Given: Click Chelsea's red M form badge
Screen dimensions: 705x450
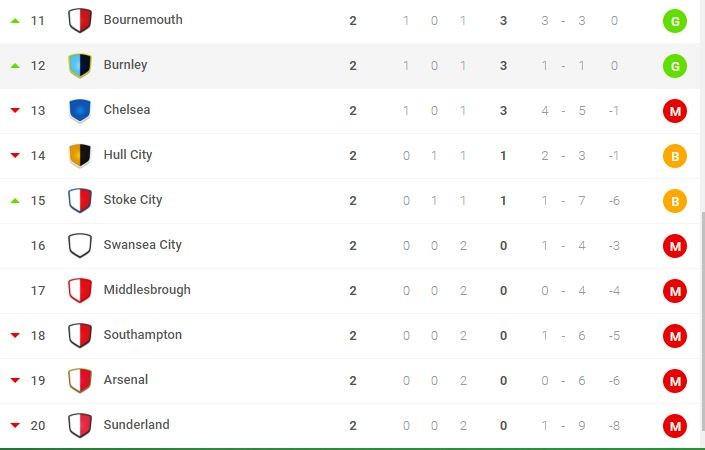Looking at the screenshot, I should point(675,111).
